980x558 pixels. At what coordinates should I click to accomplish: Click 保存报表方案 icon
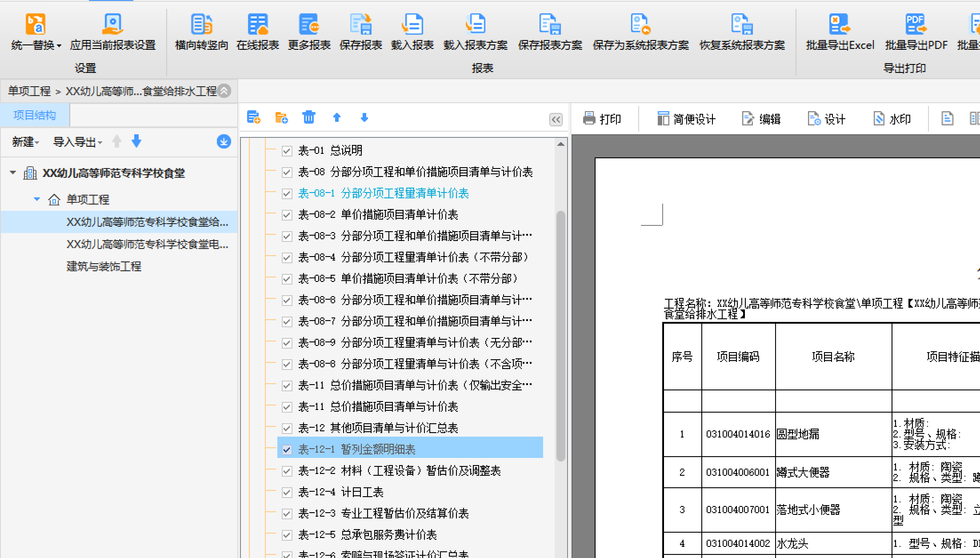[x=550, y=24]
